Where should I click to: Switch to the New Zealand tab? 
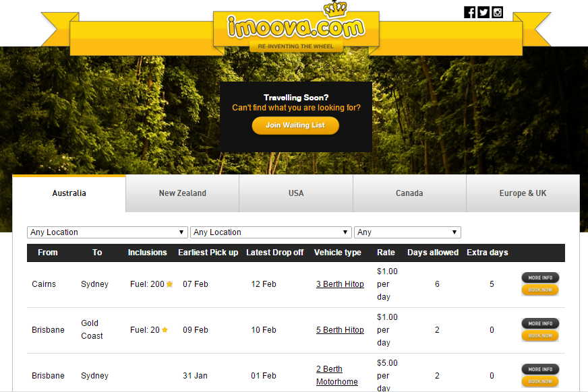(183, 193)
